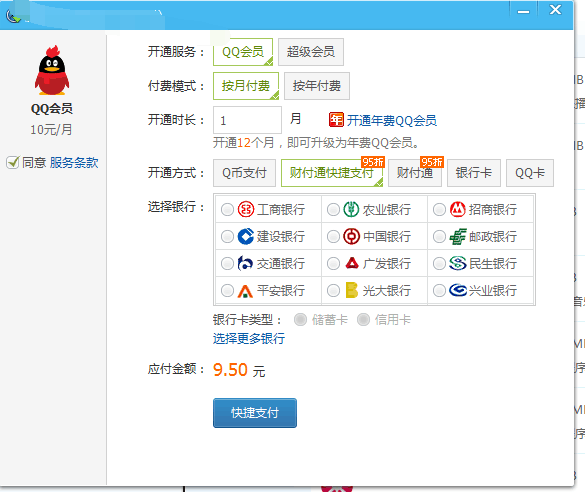Select the 平安银行 radio button
Viewport: 585px width, 492px height.
[x=227, y=290]
